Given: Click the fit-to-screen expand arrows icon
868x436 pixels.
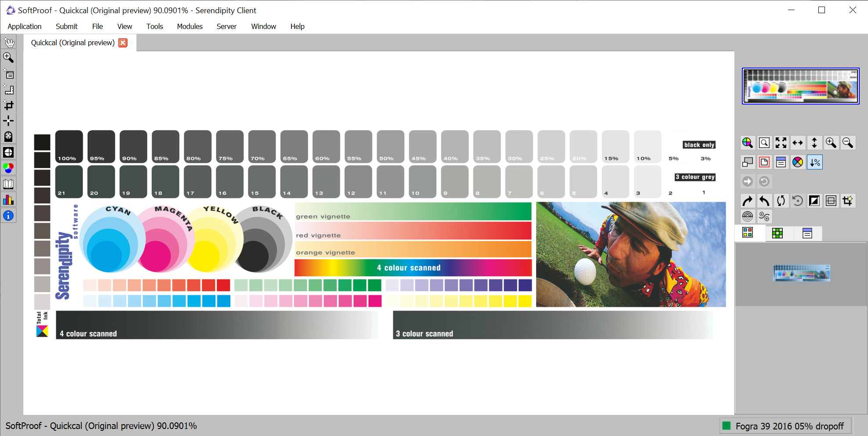Looking at the screenshot, I should coord(781,143).
